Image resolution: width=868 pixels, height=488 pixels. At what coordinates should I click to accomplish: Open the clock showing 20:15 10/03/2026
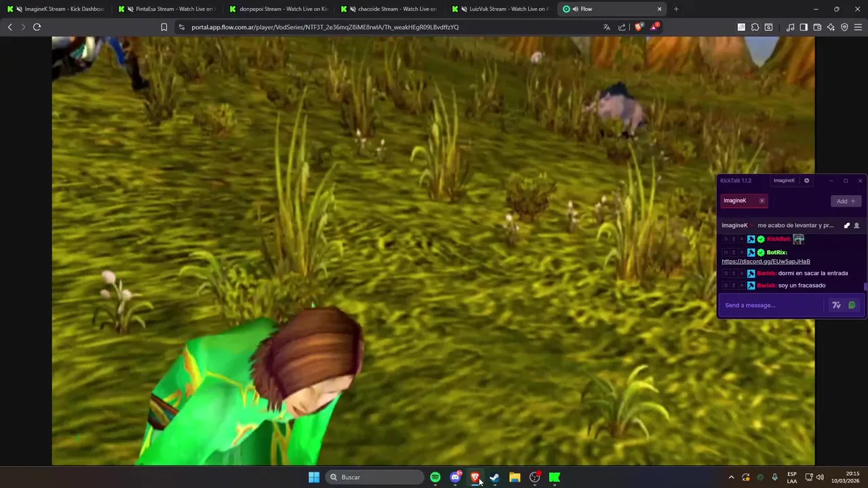(x=847, y=477)
